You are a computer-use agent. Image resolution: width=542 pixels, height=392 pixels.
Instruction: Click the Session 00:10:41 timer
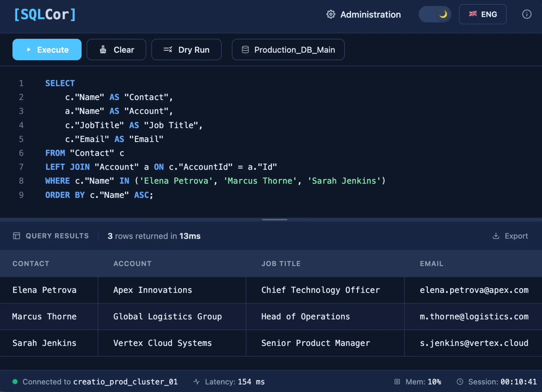(502, 382)
